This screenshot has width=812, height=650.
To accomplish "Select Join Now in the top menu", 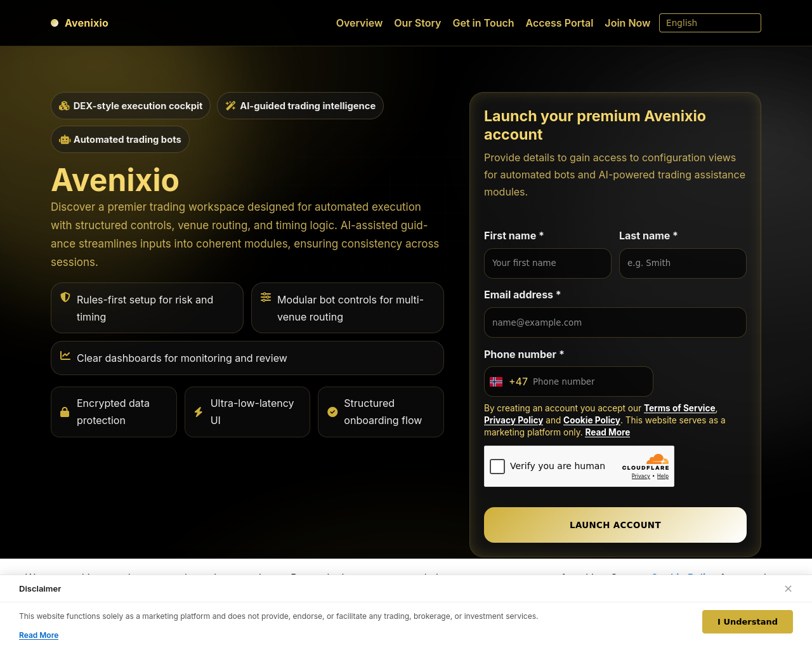I will [x=627, y=23].
